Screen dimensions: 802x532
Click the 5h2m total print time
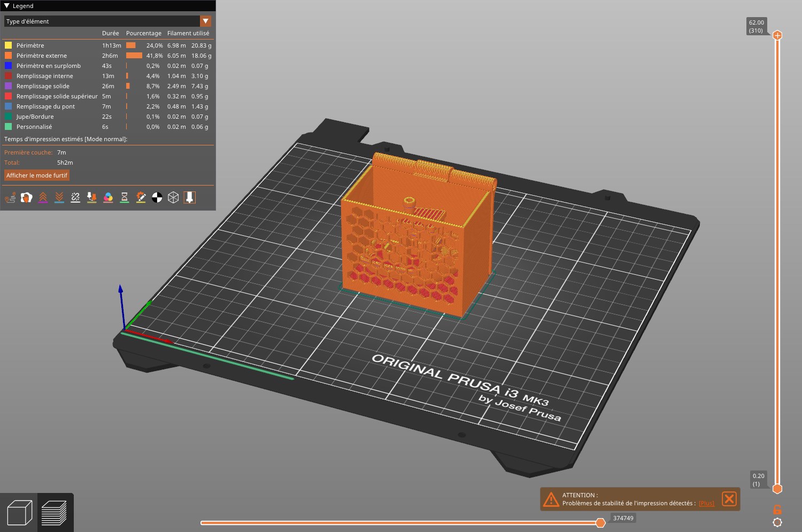coord(65,163)
